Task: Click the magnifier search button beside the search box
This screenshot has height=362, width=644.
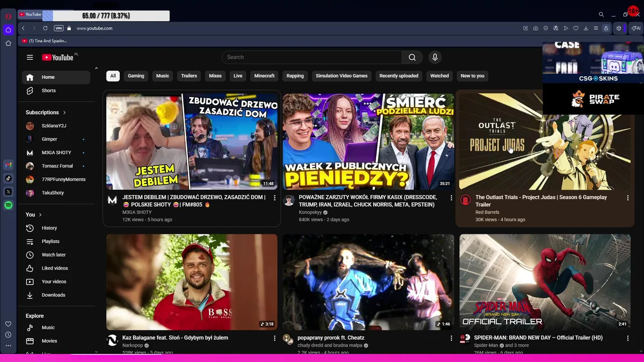Action: (x=412, y=57)
